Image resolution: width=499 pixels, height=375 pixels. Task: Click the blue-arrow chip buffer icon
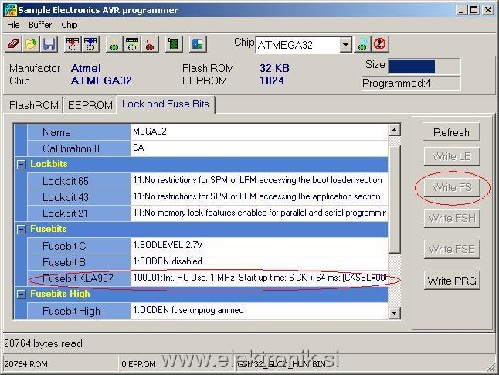[91, 44]
